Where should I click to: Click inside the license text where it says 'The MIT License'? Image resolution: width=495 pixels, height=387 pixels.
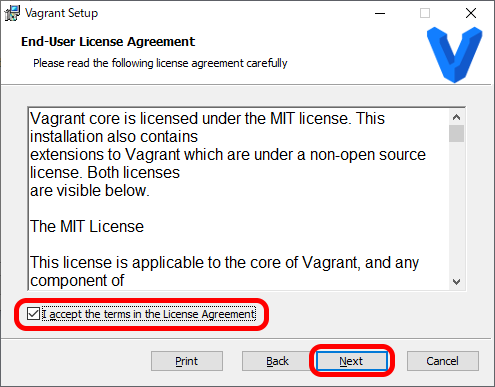tap(87, 227)
